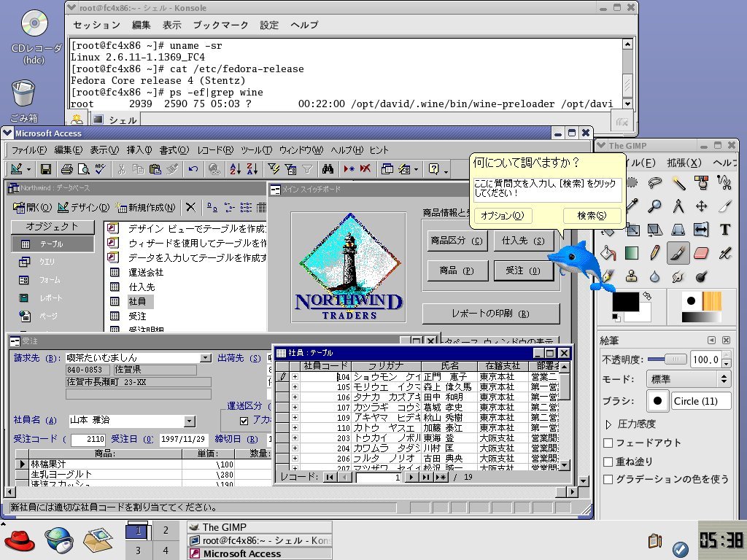Run spelling check in Access toolbar
Viewport: 747px width, 560px height.
coord(100,169)
